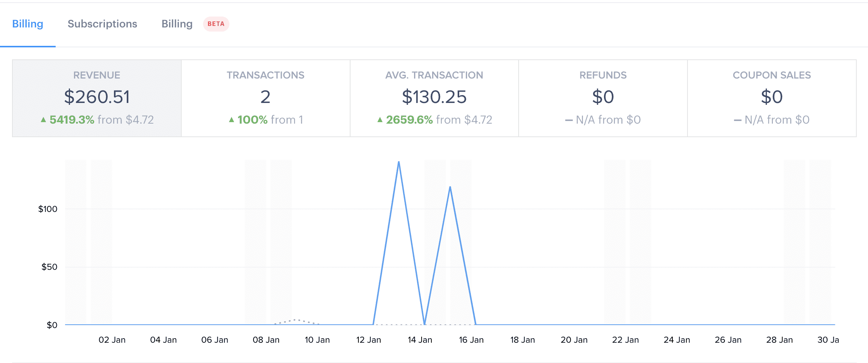The image size is (868, 363).
Task: Switch to the Billing tab marked BETA
Action: coord(177,24)
